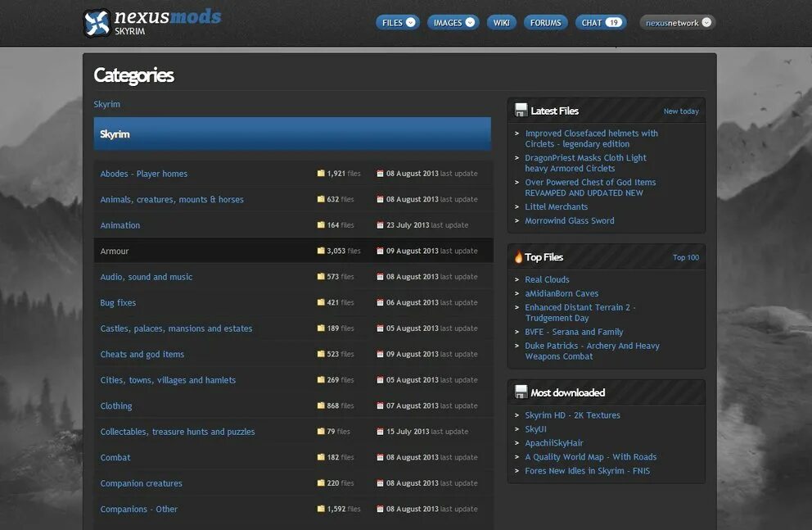This screenshot has width=812, height=530.
Task: Click the folder icon in the Abodes row
Action: click(321, 173)
